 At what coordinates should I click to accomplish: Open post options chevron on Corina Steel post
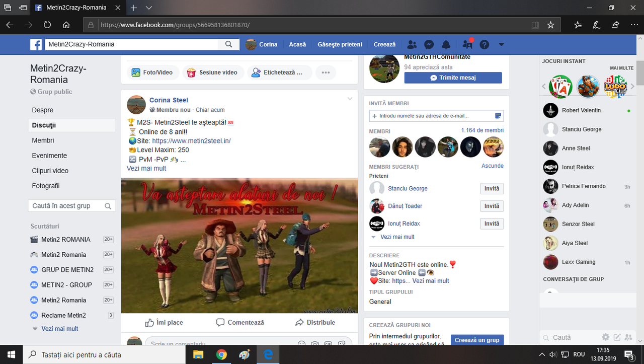(x=350, y=99)
